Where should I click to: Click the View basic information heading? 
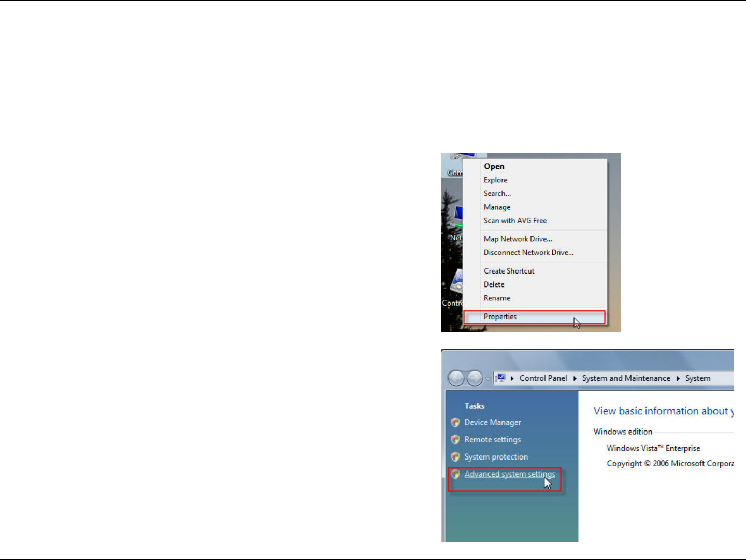[x=664, y=411]
